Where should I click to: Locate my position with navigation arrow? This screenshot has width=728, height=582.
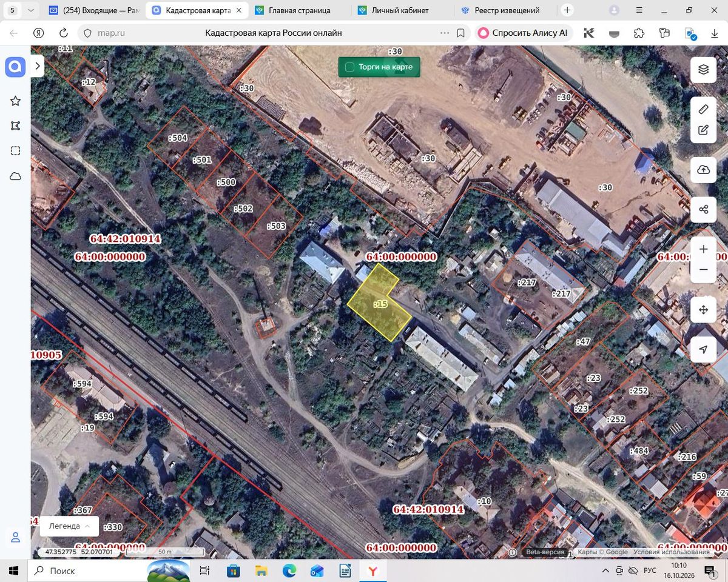click(x=704, y=350)
